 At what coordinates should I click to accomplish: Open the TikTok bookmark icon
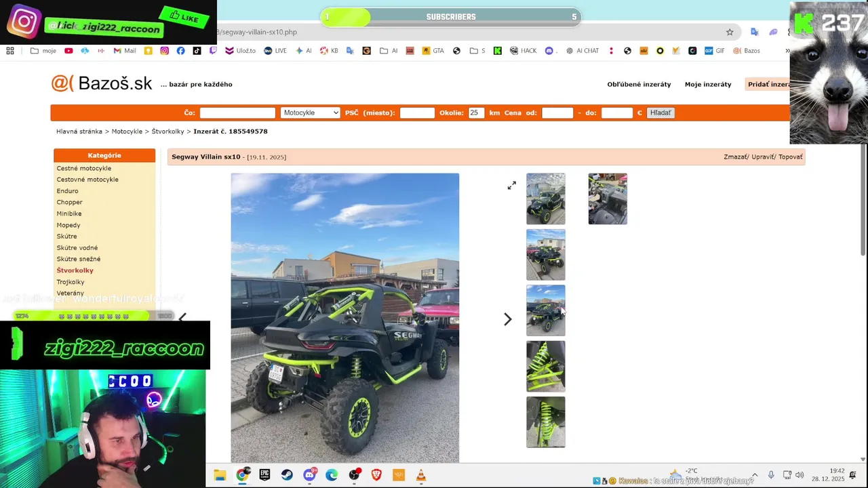pos(197,51)
